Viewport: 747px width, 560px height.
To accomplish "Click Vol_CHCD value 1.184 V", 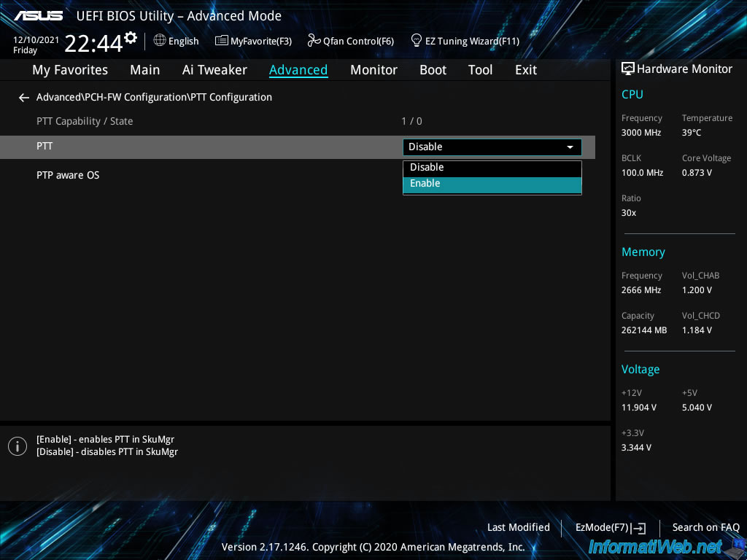I will click(697, 330).
